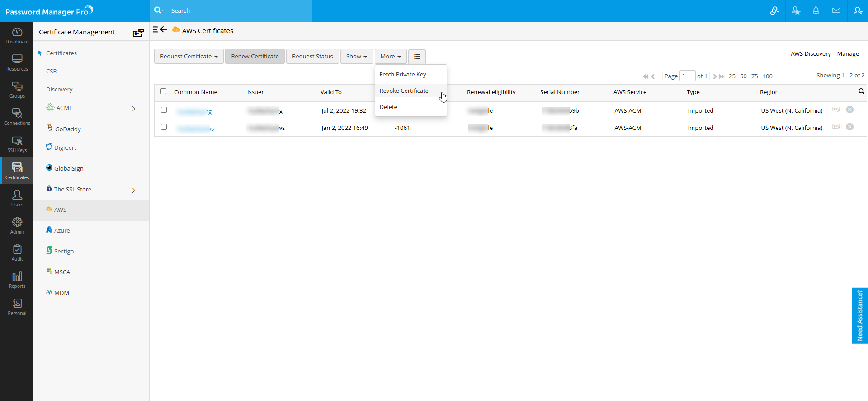Click the page number input field
Viewport: 868px width, 401px height.
click(x=687, y=76)
